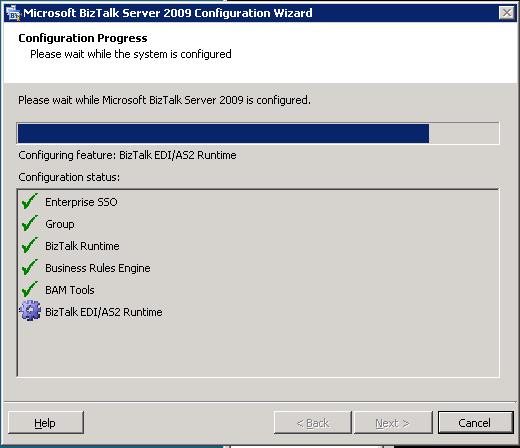This screenshot has width=520, height=448.
Task: Click the disabled Back button
Action: (x=312, y=423)
